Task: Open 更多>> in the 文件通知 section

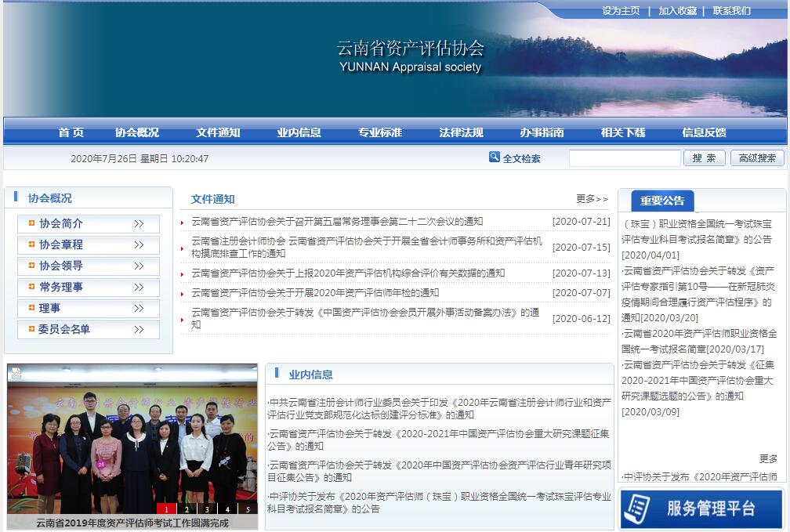Action: click(x=592, y=199)
